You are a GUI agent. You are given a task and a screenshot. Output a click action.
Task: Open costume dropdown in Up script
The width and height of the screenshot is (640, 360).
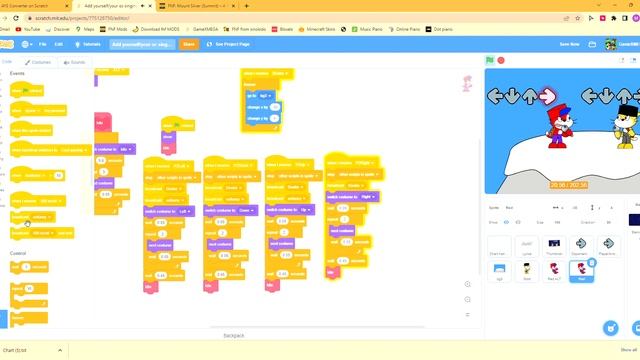click(x=305, y=209)
